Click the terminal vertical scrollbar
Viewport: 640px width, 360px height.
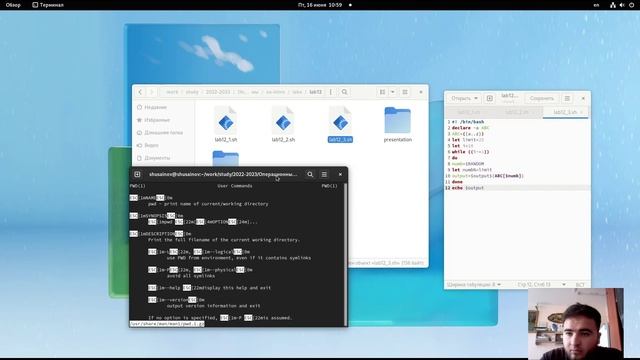[x=345, y=254]
